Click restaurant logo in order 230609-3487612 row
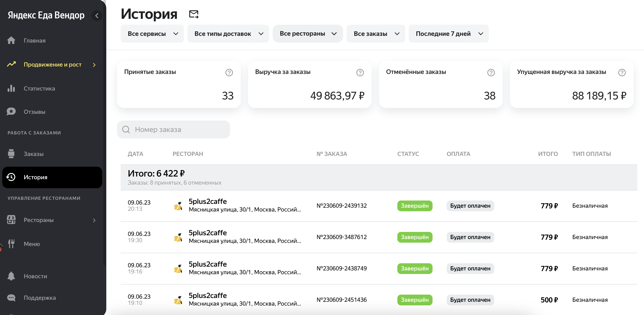Screen dimensions: 644x315 click(x=178, y=237)
